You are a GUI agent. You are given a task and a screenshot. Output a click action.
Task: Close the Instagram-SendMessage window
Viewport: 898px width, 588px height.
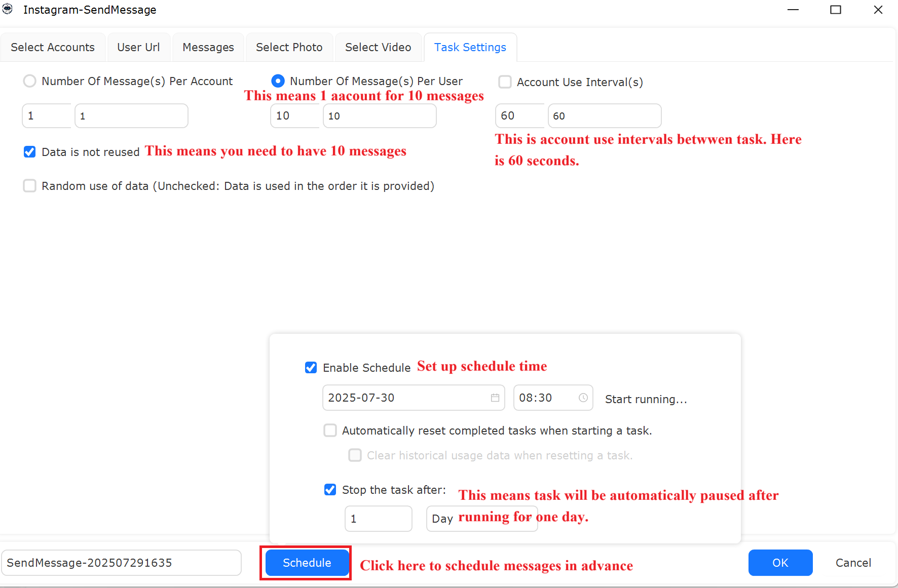click(878, 10)
